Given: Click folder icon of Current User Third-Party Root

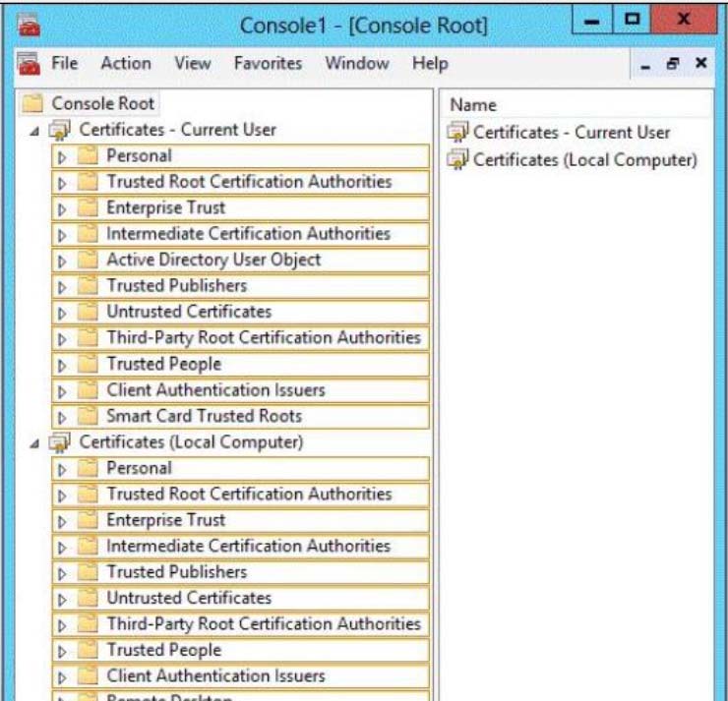Looking at the screenshot, I should [x=88, y=337].
